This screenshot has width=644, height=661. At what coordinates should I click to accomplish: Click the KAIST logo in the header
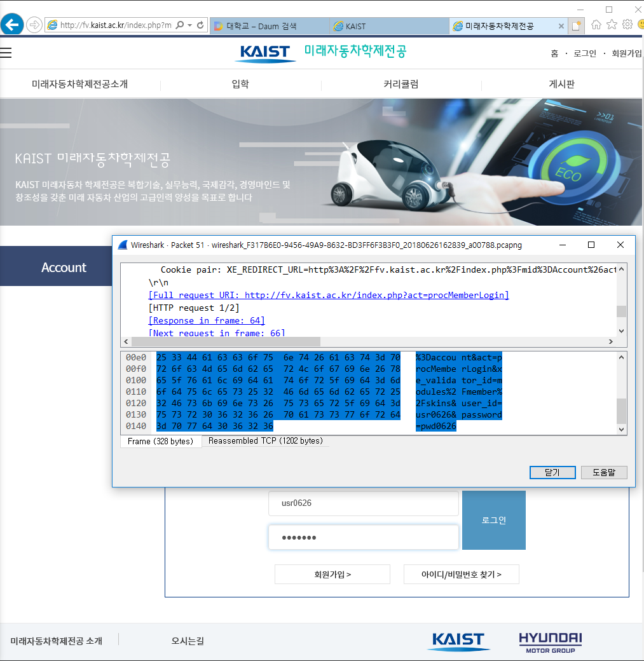[x=265, y=53]
